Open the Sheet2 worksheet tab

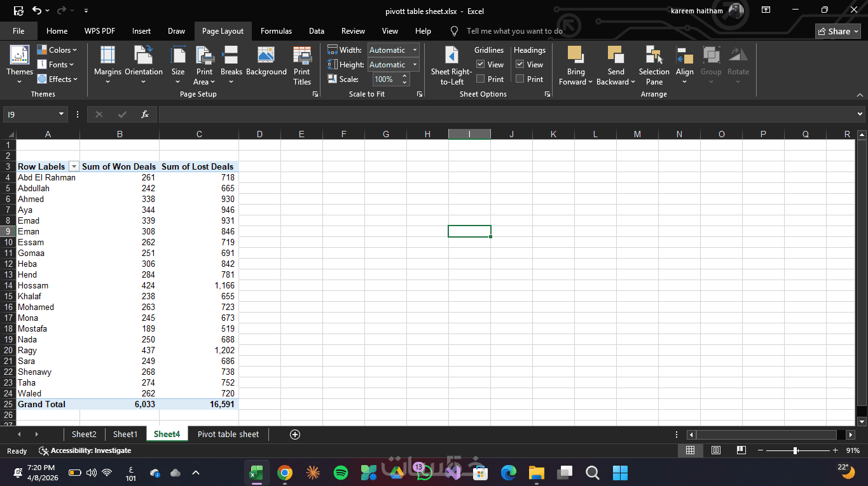pyautogui.click(x=84, y=435)
